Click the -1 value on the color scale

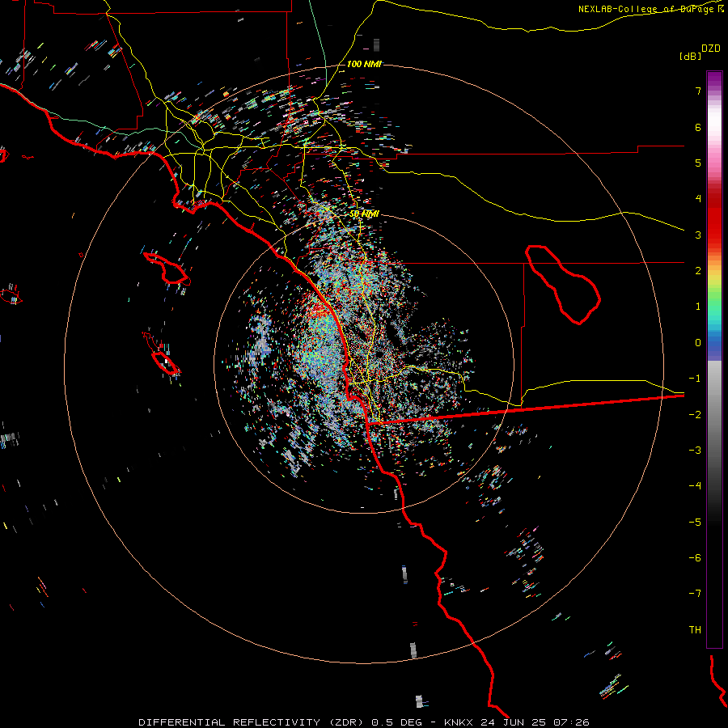click(695, 379)
